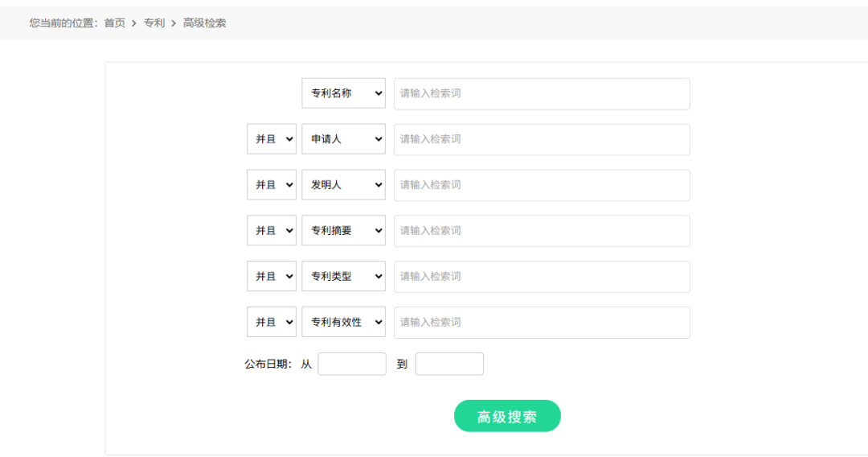Screen dimensions: 868x457
Task: Focus the input field beside 专利类型
Action: coord(542,277)
